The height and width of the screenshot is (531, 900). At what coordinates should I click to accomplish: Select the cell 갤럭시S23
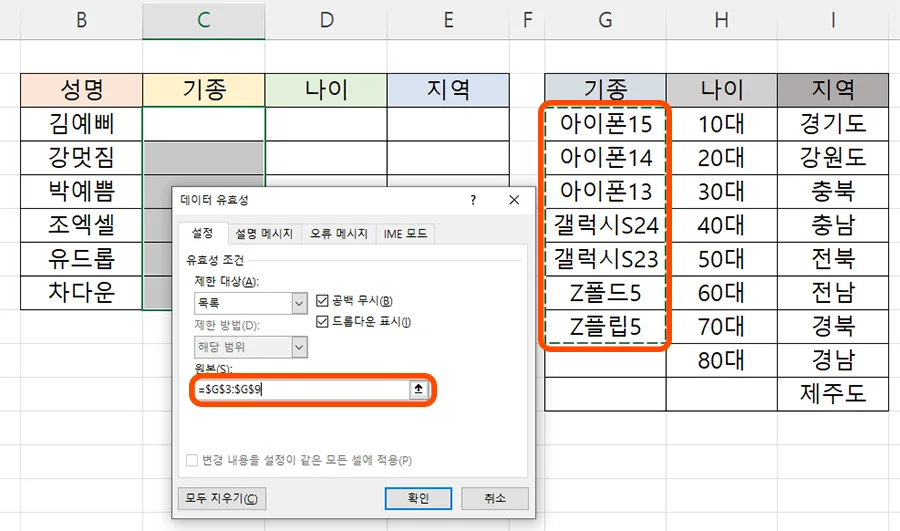click(x=606, y=259)
